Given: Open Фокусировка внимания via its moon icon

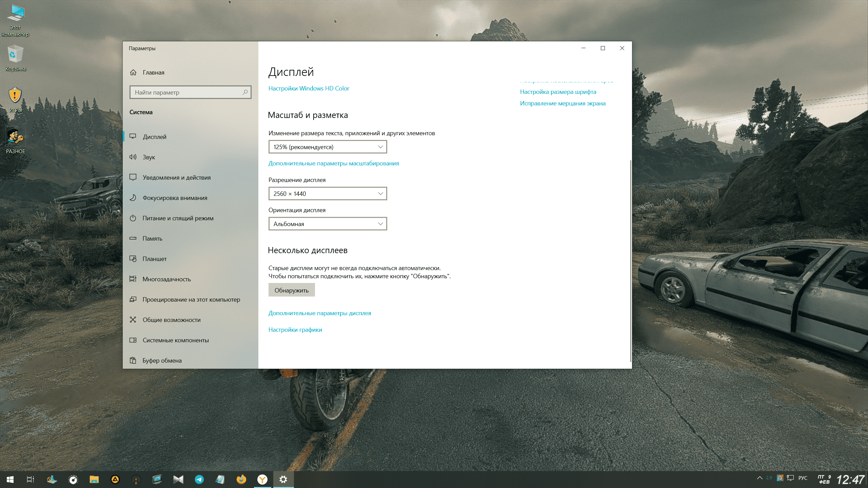Looking at the screenshot, I should [x=133, y=198].
